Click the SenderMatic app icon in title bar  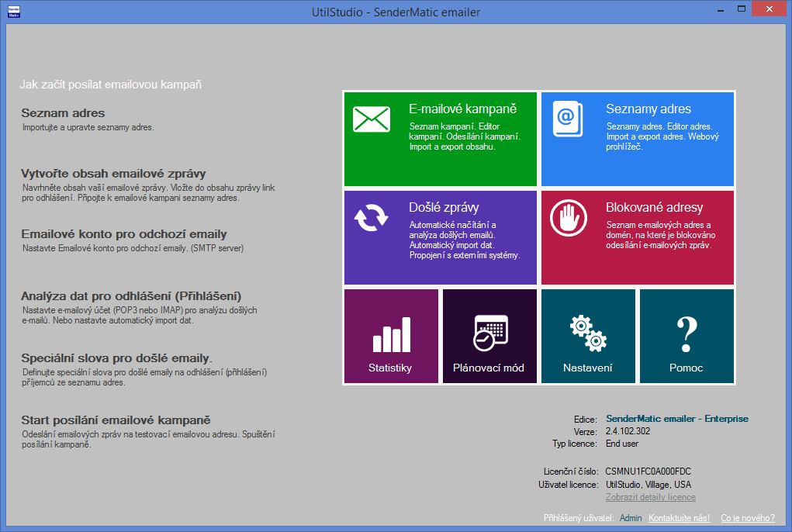14,12
